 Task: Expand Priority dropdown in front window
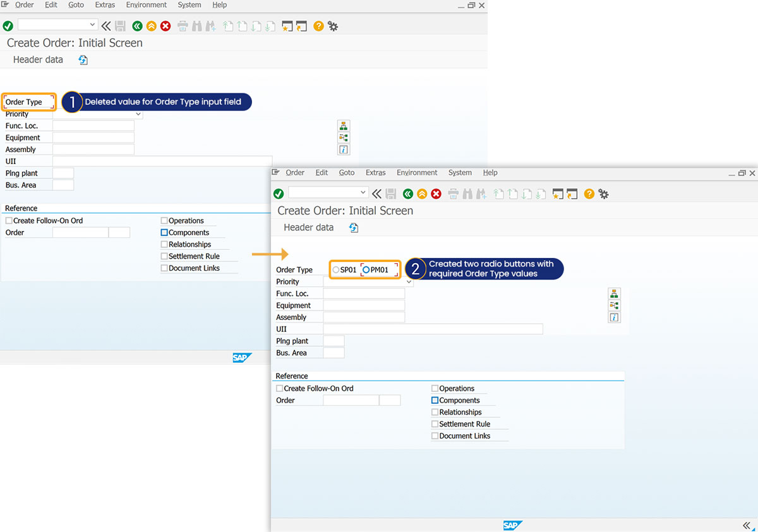click(x=409, y=282)
